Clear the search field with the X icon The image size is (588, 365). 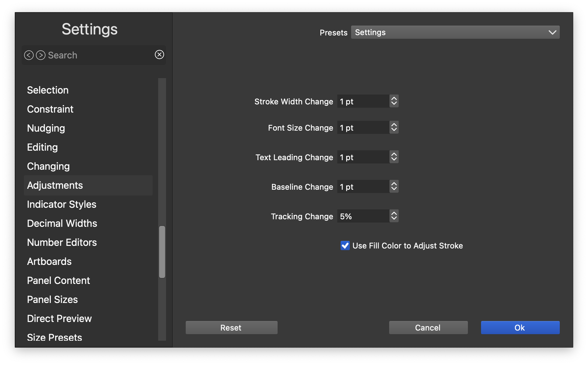click(159, 54)
